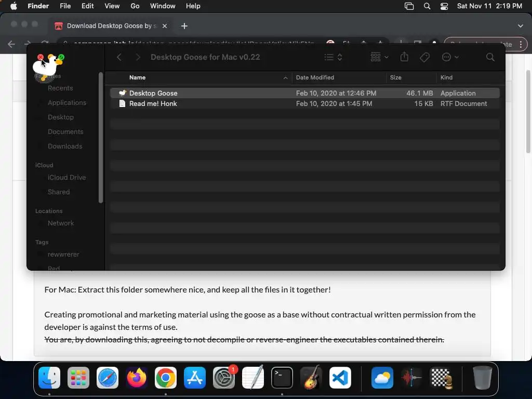Open Visual Studio Code from the Dock
Screen dimensions: 532x399
(340, 378)
